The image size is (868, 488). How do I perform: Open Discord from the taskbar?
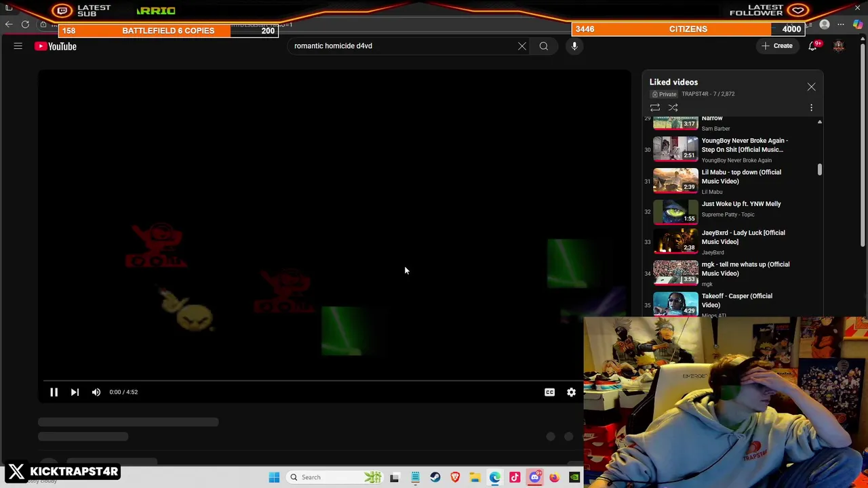click(x=534, y=477)
